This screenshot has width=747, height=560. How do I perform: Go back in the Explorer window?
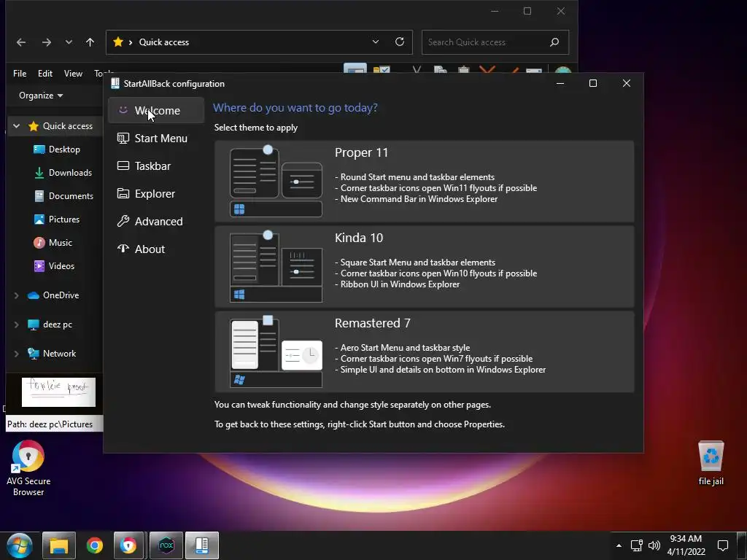click(21, 42)
